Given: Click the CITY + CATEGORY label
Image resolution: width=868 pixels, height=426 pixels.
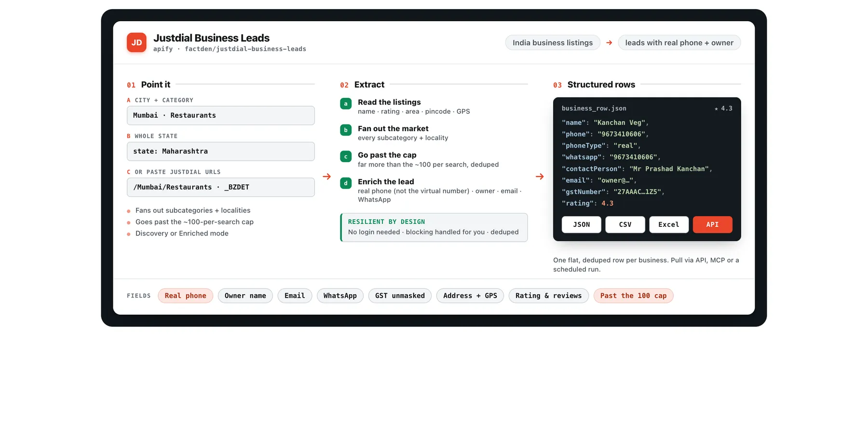Looking at the screenshot, I should [x=164, y=100].
